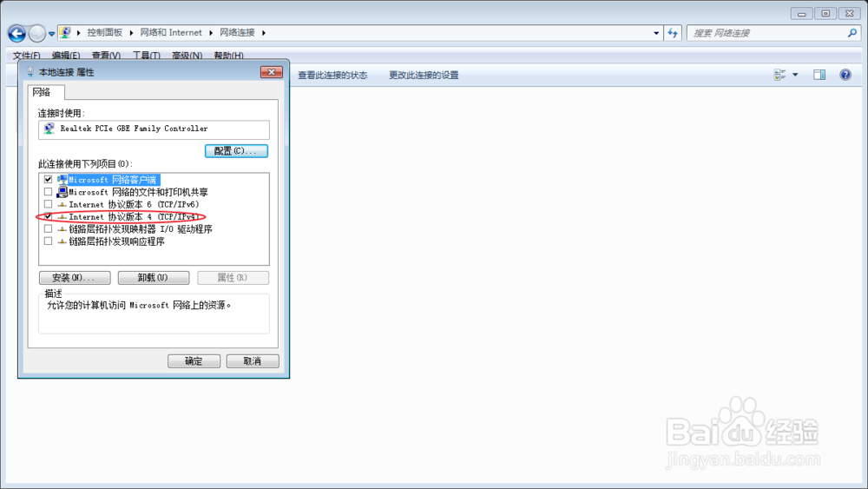Image resolution: width=868 pixels, height=489 pixels.
Task: Click the magnifier search icon
Action: click(x=852, y=33)
